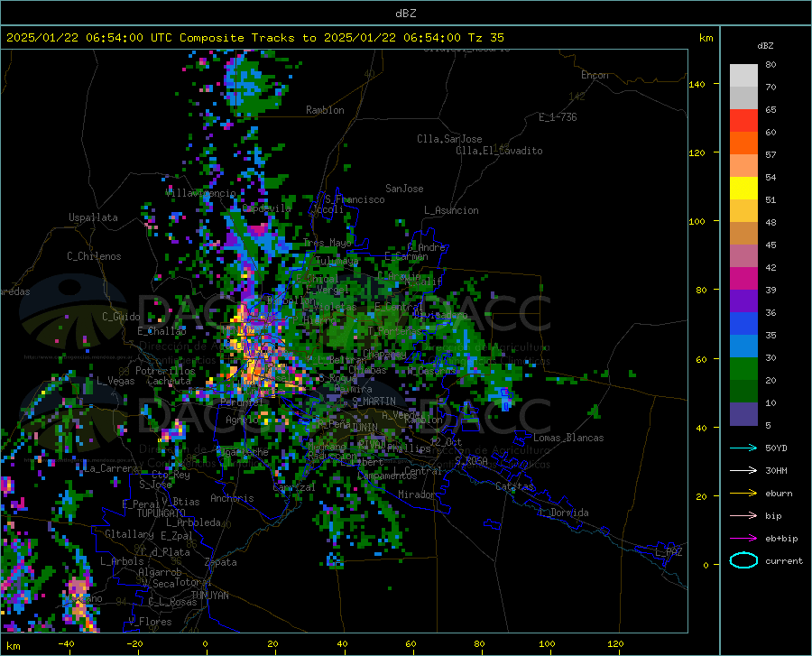
Task: Click the 65 dBZ red color swatch
Action: [743, 120]
